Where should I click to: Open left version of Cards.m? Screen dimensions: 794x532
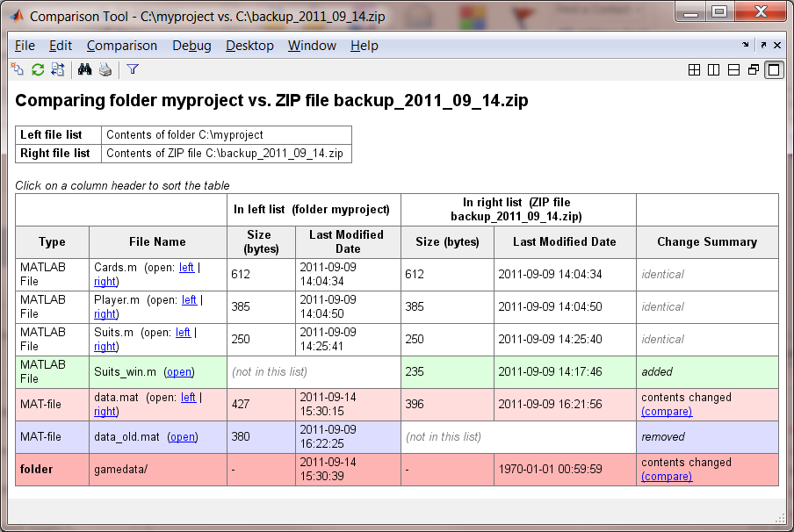[187, 267]
